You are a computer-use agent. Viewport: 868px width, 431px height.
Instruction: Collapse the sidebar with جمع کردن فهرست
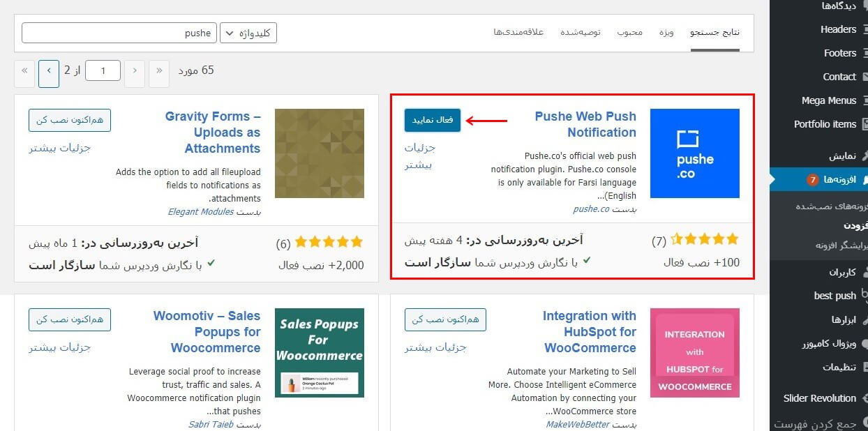(x=815, y=423)
